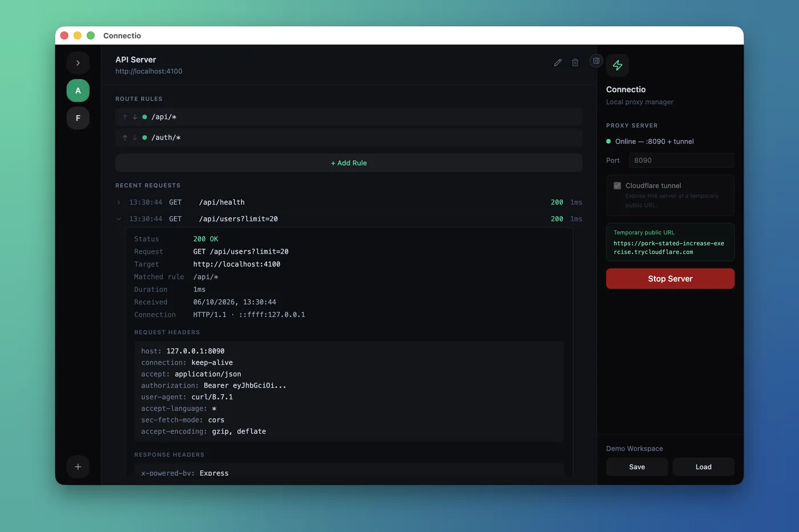Expand the sidebar with the chevron button
The width and height of the screenshot is (799, 532).
tap(78, 63)
